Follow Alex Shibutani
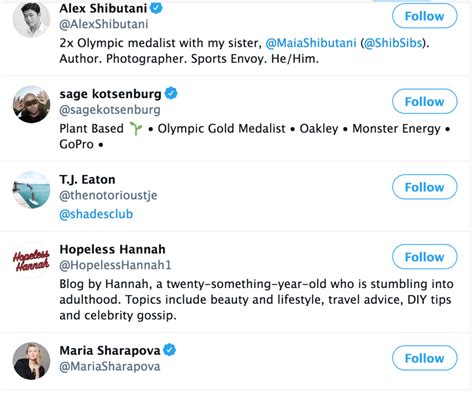This screenshot has width=474, height=394. [x=424, y=16]
